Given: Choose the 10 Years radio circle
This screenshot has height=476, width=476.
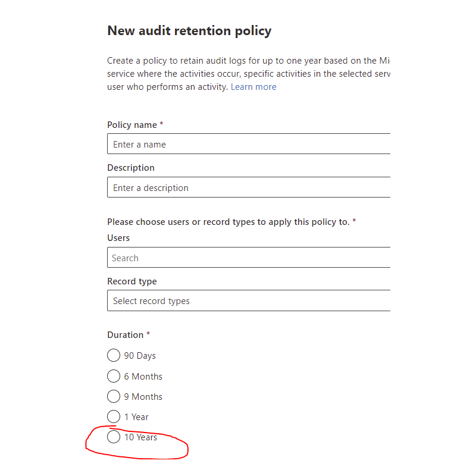Looking at the screenshot, I should pyautogui.click(x=114, y=437).
